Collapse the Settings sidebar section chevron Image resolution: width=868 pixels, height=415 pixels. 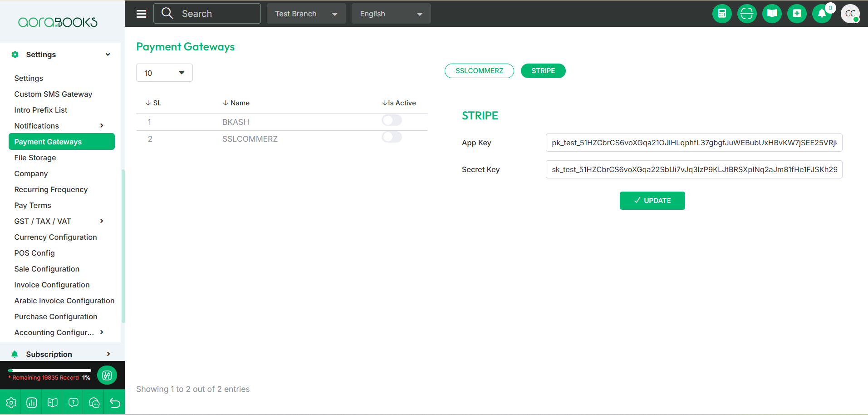coord(108,54)
